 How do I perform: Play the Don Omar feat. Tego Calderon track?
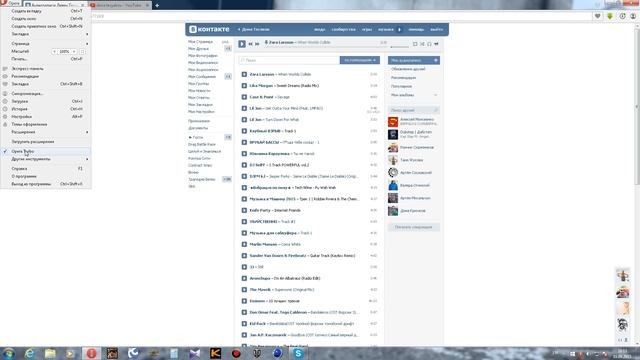pos(244,312)
